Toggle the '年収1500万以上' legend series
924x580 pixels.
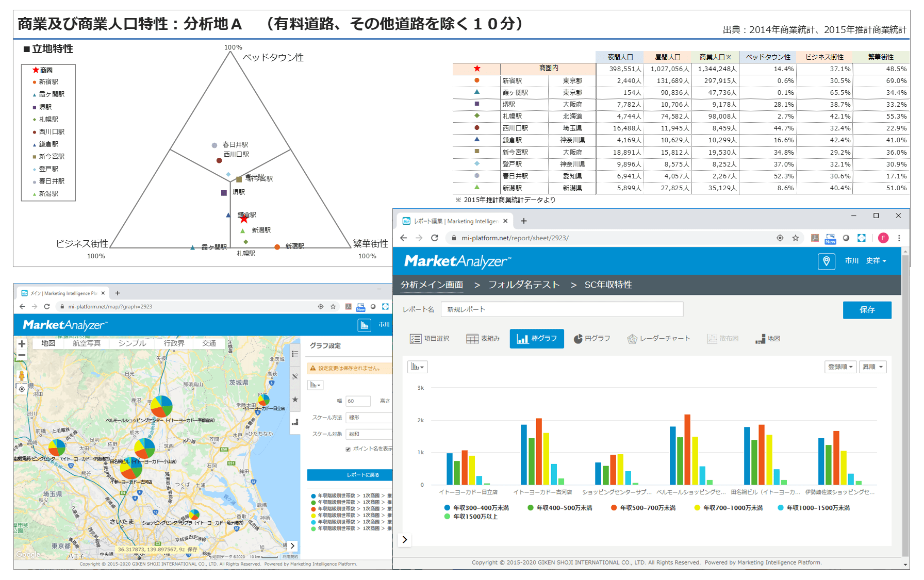tap(471, 517)
